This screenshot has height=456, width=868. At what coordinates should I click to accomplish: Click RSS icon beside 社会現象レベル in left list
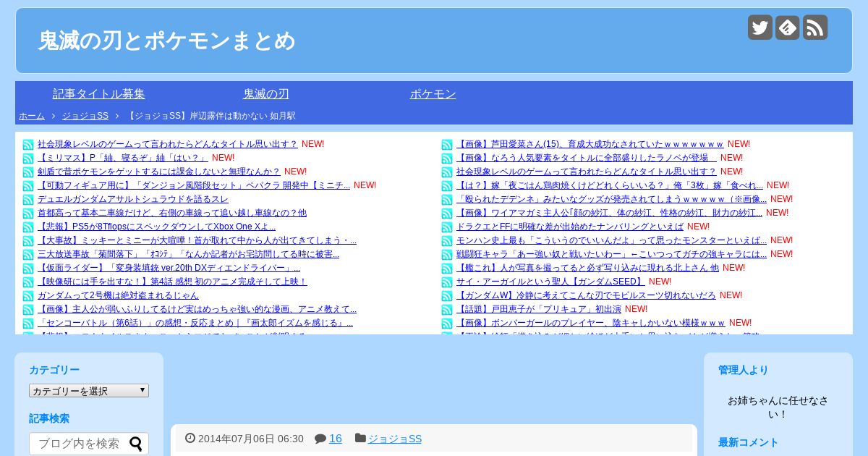tap(28, 145)
